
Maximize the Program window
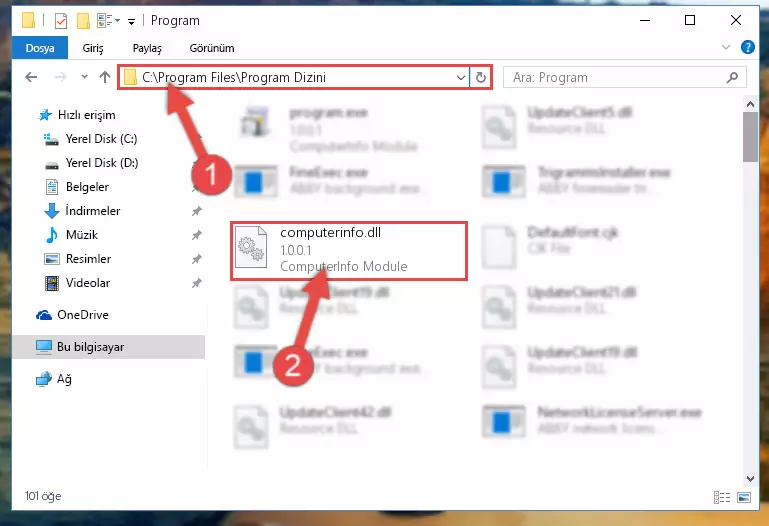690,20
